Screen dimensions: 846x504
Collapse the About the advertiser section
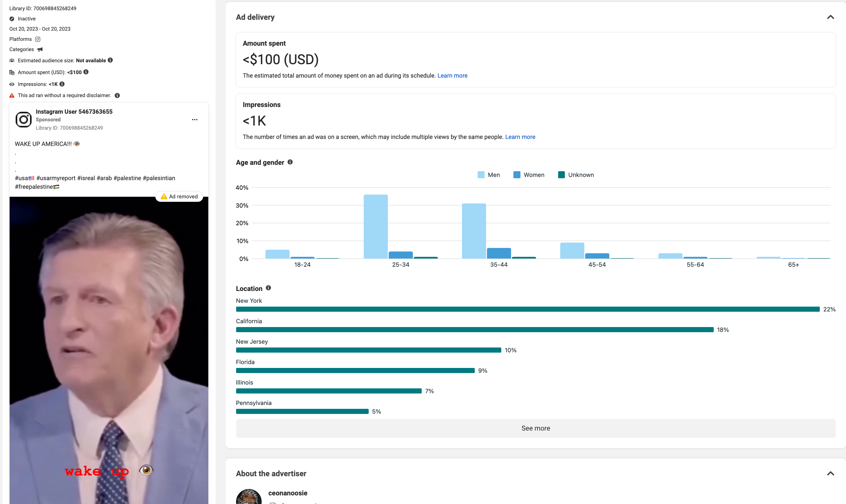(830, 473)
